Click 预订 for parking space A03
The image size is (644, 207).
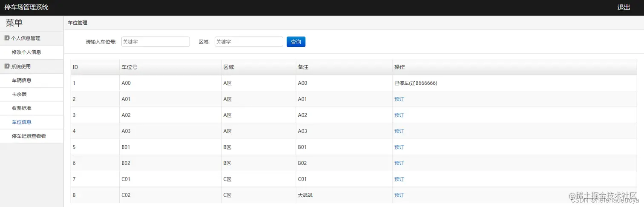[x=399, y=131]
